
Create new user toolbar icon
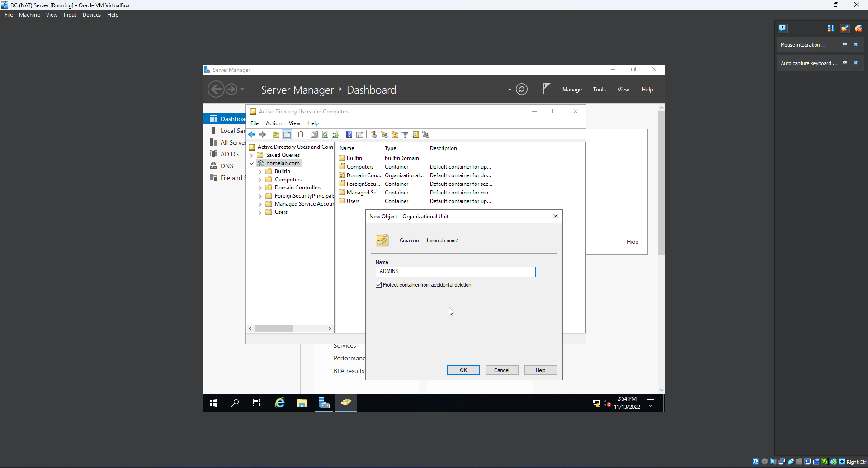tap(373, 135)
